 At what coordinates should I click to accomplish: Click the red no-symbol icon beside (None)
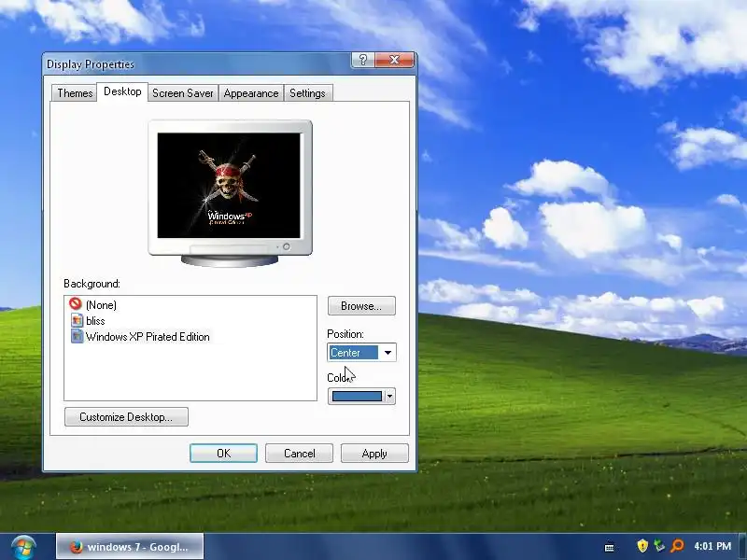(x=76, y=304)
